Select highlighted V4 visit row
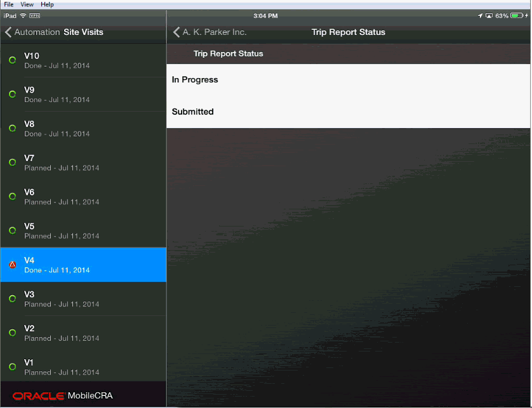This screenshot has height=408, width=532. coord(83,265)
